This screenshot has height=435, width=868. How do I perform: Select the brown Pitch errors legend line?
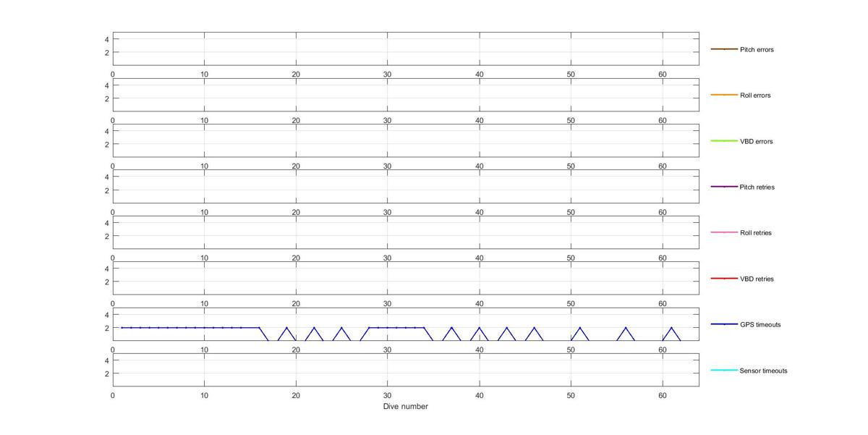[723, 49]
